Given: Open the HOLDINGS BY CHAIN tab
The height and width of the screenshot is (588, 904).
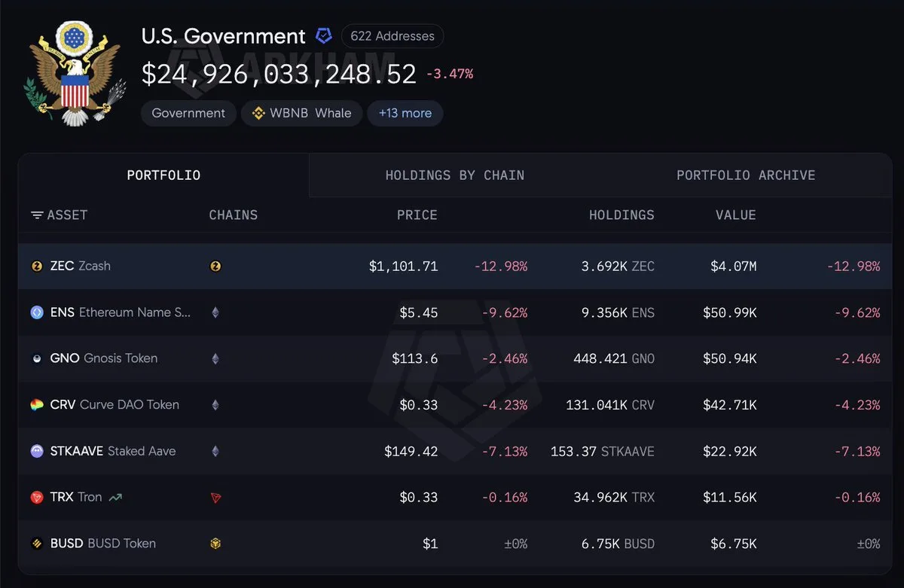Looking at the screenshot, I should [x=455, y=175].
